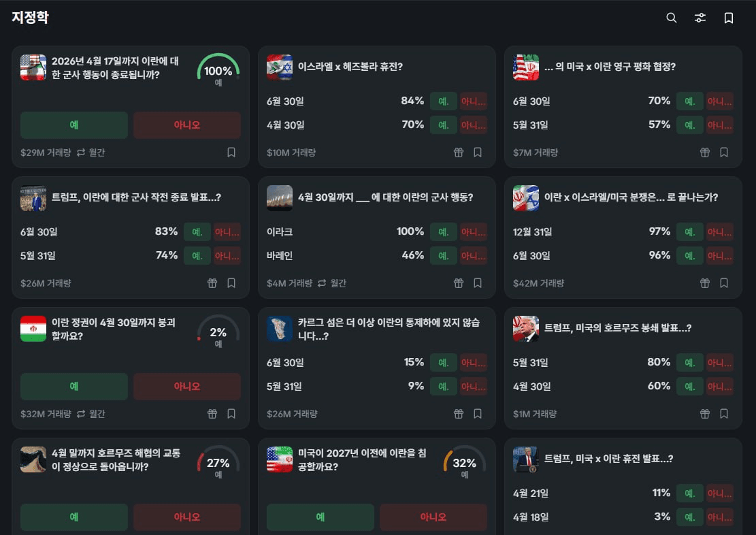756x535 pixels.
Task: Open the search icon in the header
Action: tap(672, 18)
